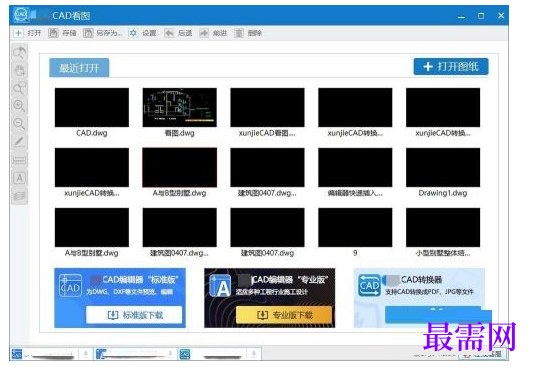The image size is (535, 368).
Task: Open the CAD.dwg thumbnail
Action: pos(92,107)
